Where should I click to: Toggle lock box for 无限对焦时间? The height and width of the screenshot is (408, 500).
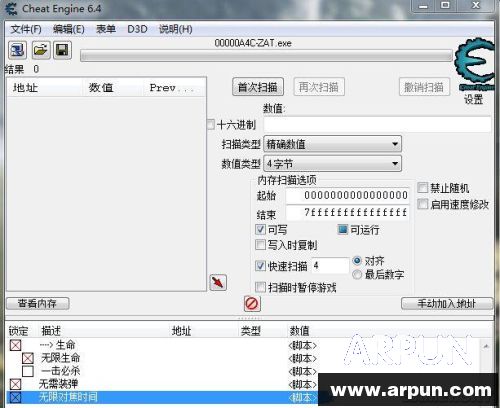click(15, 397)
